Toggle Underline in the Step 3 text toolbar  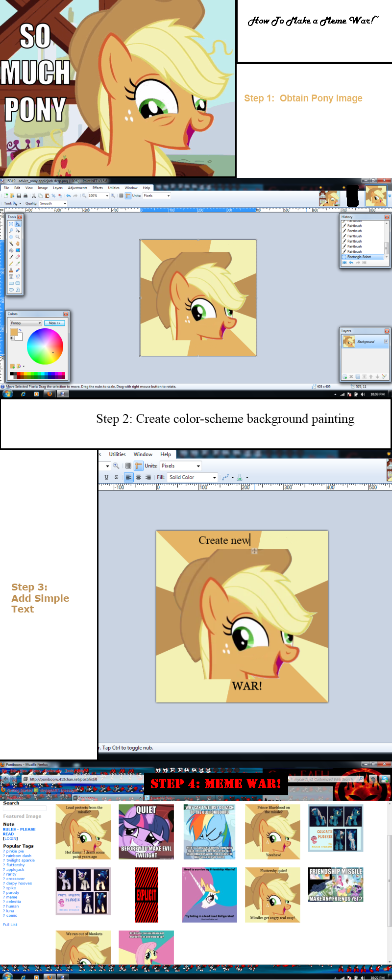pyautogui.click(x=106, y=477)
